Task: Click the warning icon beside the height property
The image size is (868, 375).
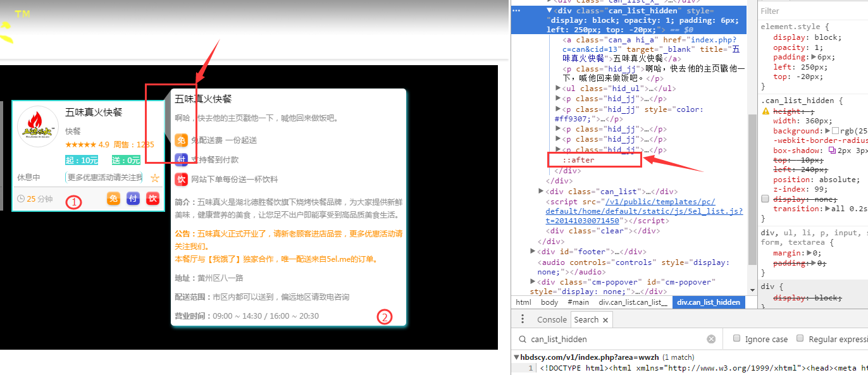Action: [766, 111]
